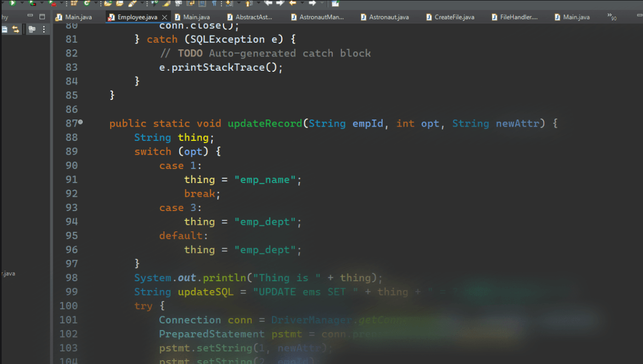
Task: Open the left panel's three-dot view menu
Action: click(x=43, y=30)
